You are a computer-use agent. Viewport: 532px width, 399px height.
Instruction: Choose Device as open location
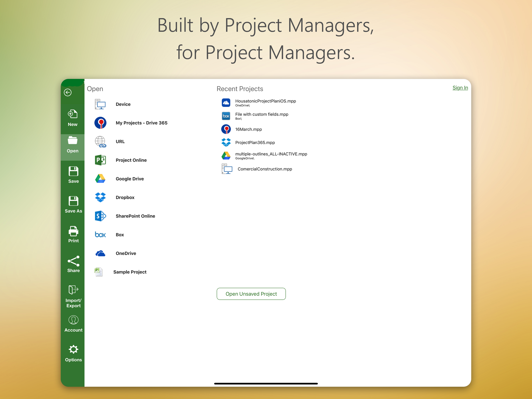(123, 104)
